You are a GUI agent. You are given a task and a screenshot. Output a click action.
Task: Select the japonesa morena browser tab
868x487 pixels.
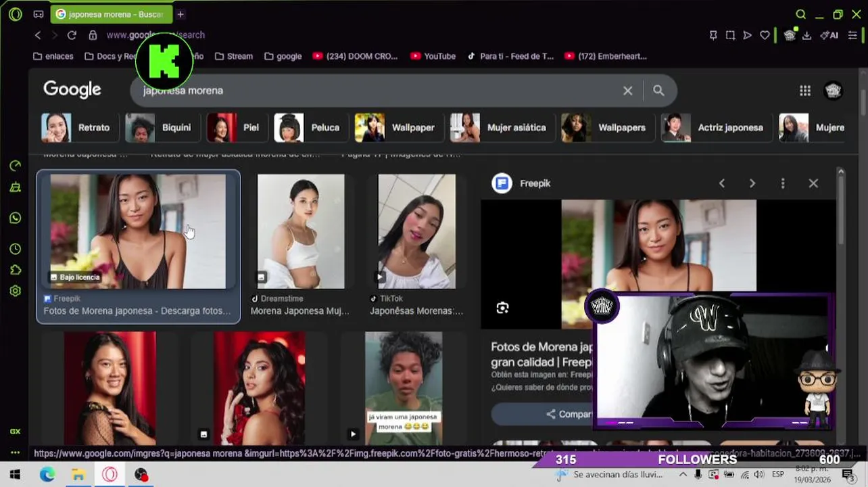pyautogui.click(x=111, y=14)
